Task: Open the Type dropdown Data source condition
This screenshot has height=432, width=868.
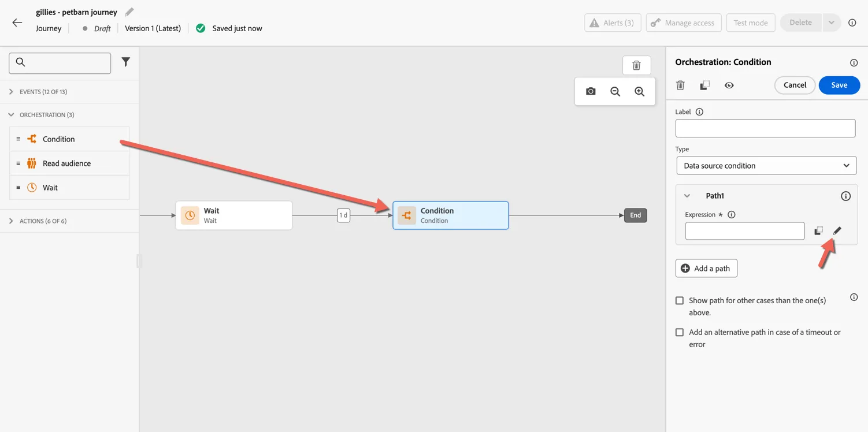Action: coord(766,166)
